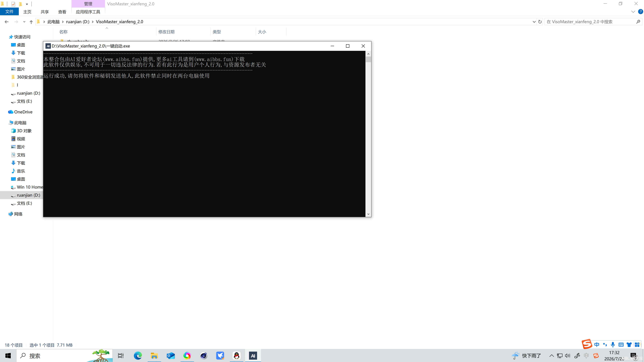644x362 pixels.
Task: Open the 文件 menu
Action: coord(9,12)
